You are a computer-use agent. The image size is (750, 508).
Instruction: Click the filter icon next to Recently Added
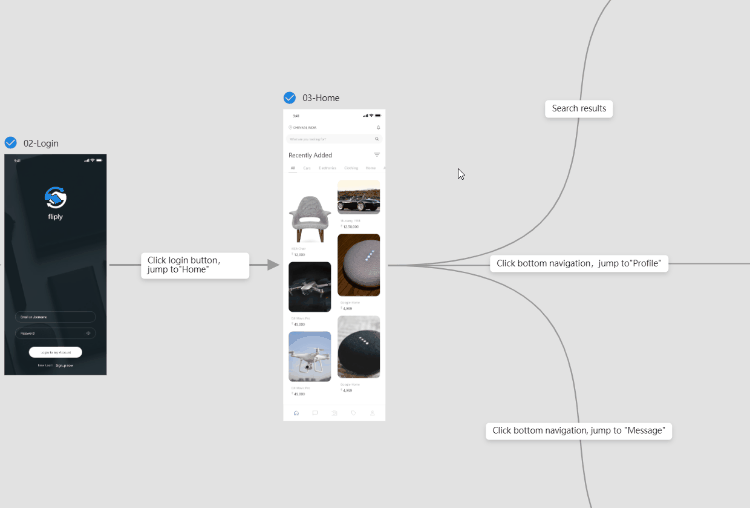[377, 155]
